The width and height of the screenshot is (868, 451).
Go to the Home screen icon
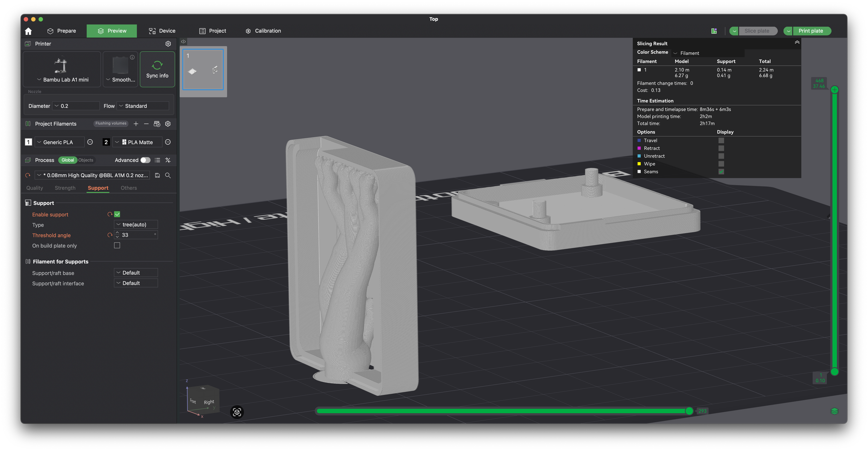(x=28, y=31)
